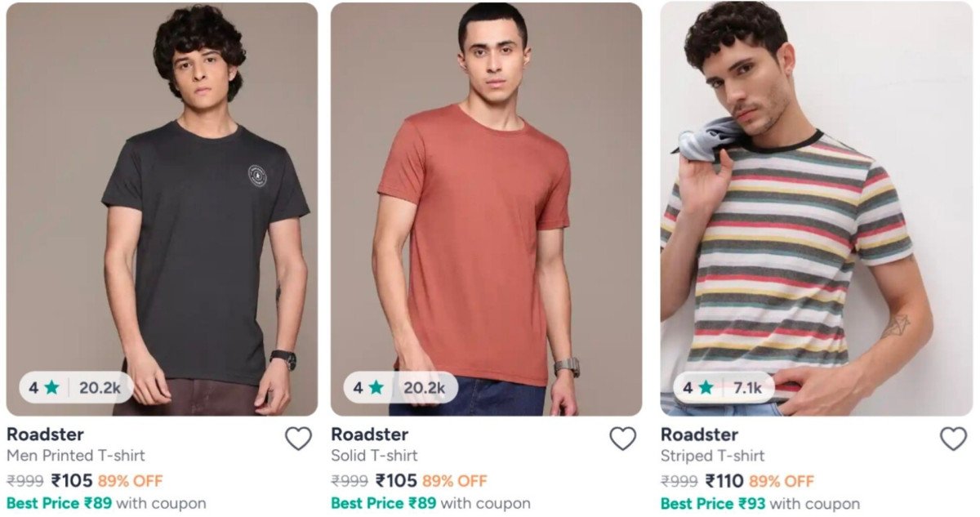
Task: Select the Men Printed T-shirt title
Action: [76, 456]
